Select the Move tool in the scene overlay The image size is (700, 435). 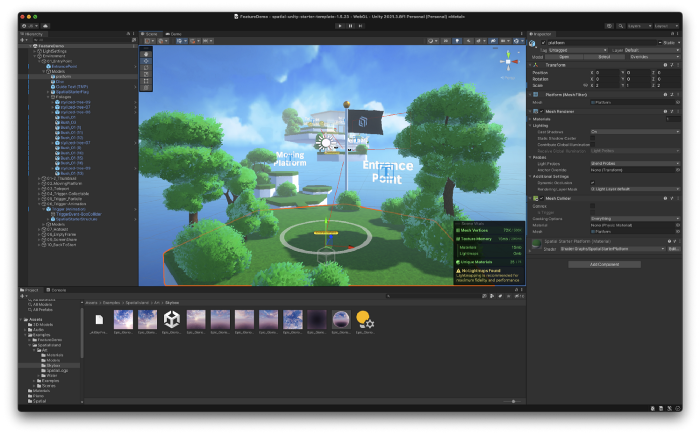[x=146, y=61]
